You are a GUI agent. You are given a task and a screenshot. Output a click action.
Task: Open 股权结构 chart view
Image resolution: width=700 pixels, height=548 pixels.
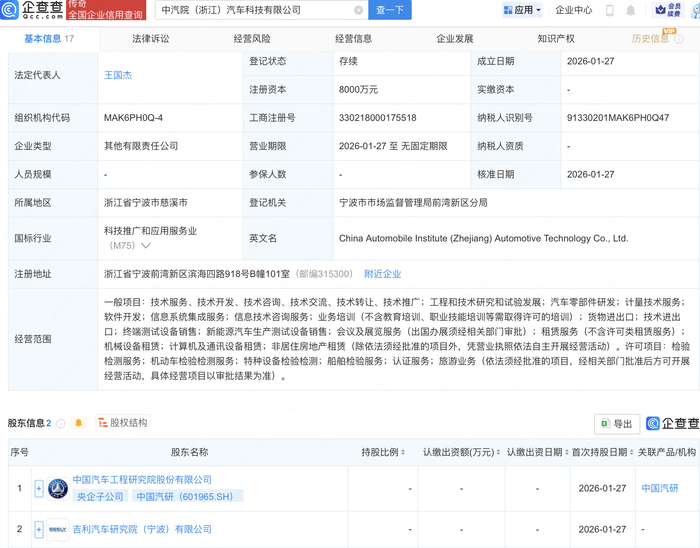click(121, 423)
